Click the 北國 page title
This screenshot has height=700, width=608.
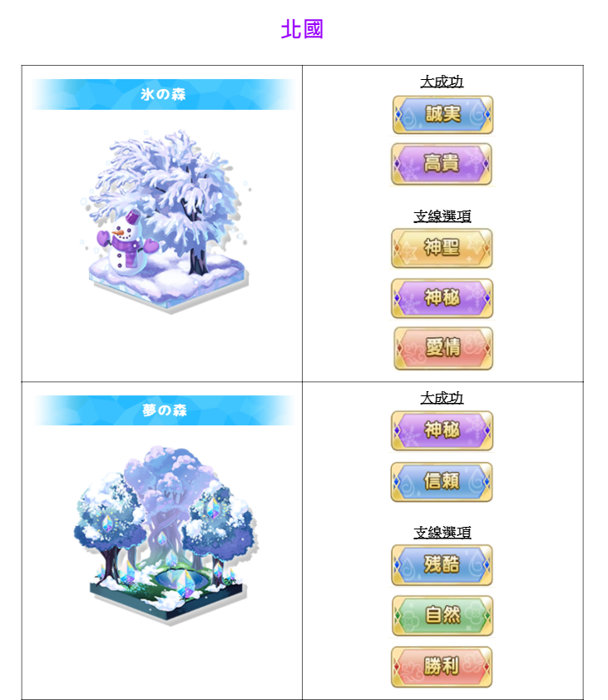pyautogui.click(x=302, y=29)
